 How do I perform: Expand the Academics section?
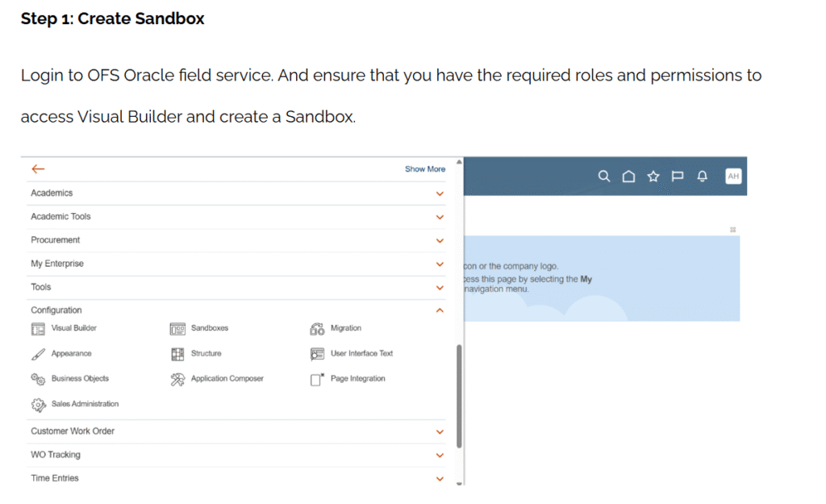pos(440,194)
